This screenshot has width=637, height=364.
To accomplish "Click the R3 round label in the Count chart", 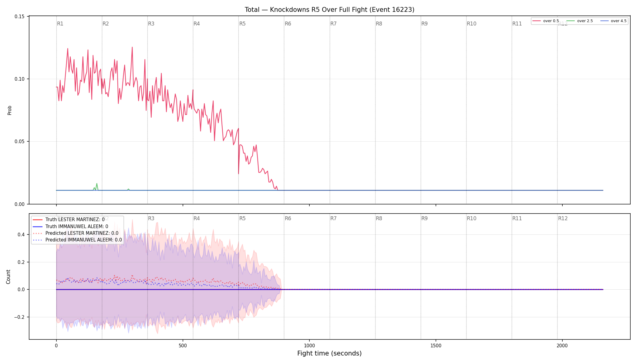I will pos(151,218).
